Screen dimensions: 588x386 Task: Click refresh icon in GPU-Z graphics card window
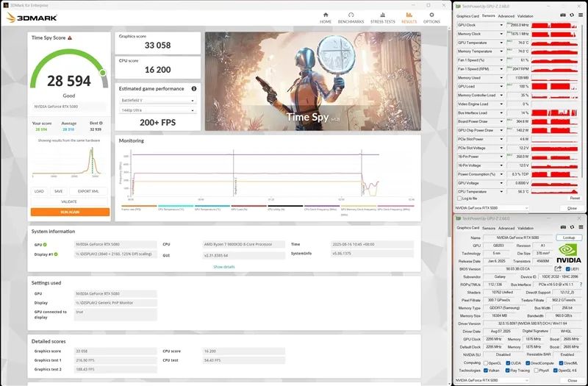point(572,227)
